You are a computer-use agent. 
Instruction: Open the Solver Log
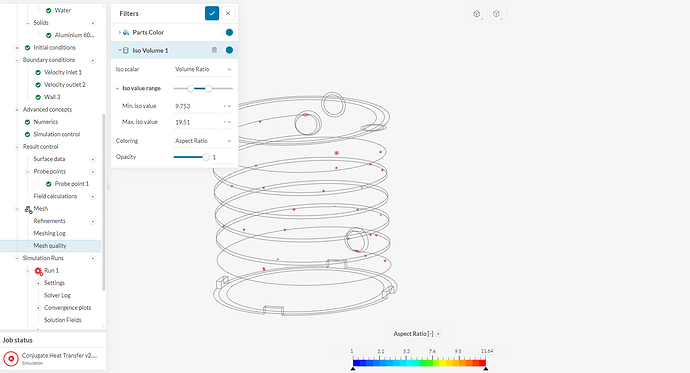click(57, 295)
